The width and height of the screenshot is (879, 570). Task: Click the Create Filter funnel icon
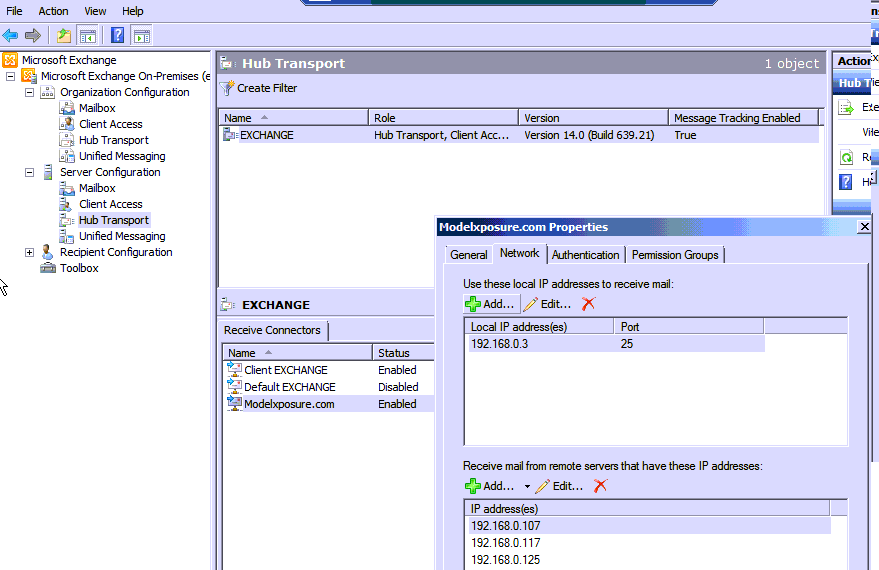(227, 88)
